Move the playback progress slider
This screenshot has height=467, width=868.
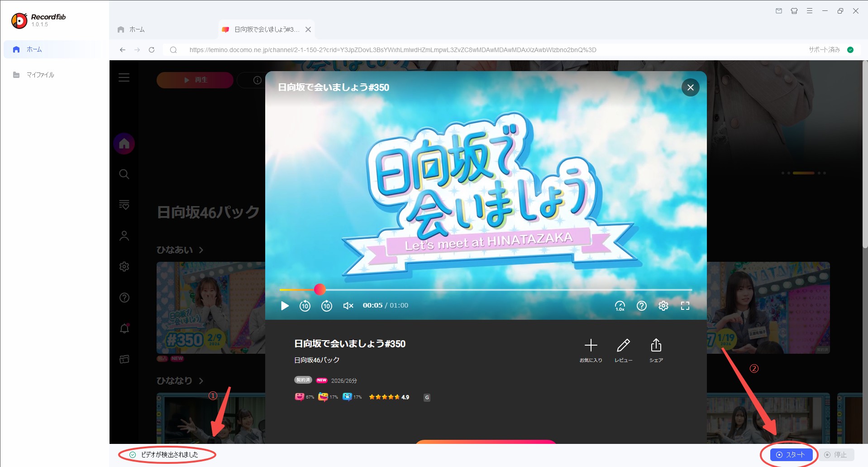tap(320, 289)
